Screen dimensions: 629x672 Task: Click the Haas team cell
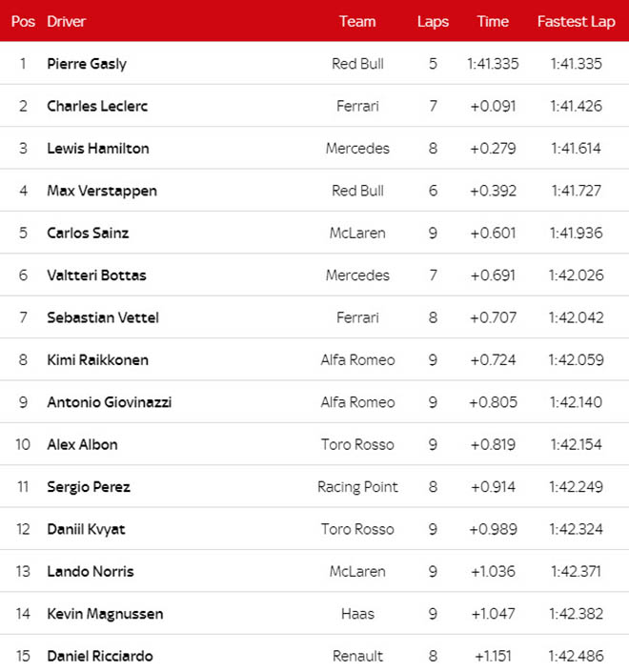coord(357,614)
